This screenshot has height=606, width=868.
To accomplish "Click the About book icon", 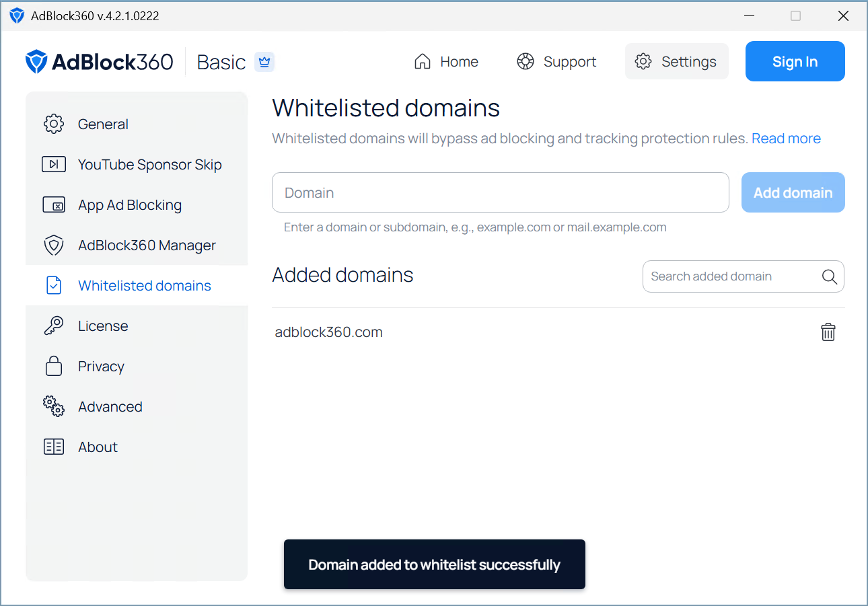I will pyautogui.click(x=54, y=447).
